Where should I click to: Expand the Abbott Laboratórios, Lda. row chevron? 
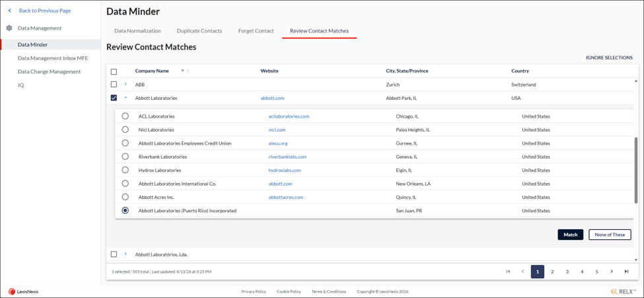pos(125,254)
